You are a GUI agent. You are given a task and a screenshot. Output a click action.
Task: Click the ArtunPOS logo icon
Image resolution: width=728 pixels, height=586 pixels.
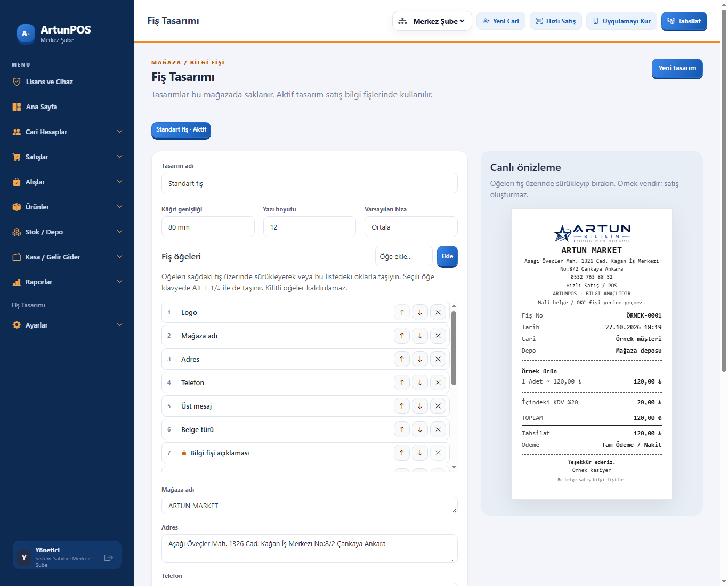tap(26, 34)
